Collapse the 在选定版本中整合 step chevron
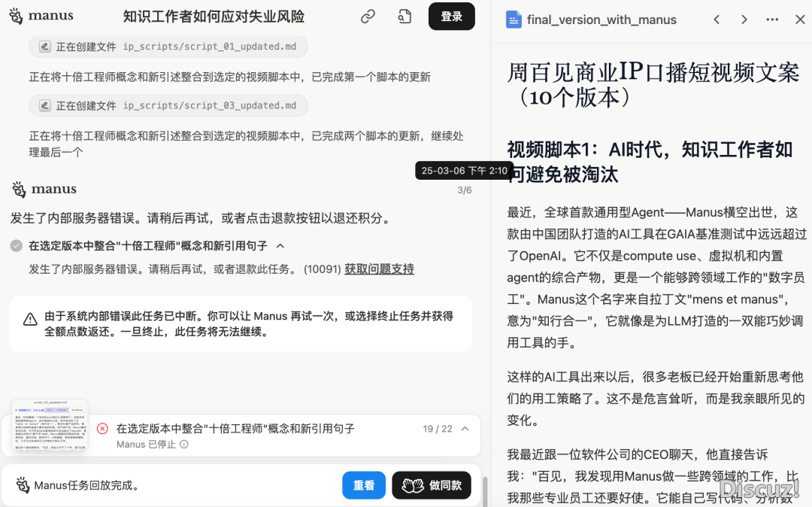The width and height of the screenshot is (812, 507). (280, 246)
